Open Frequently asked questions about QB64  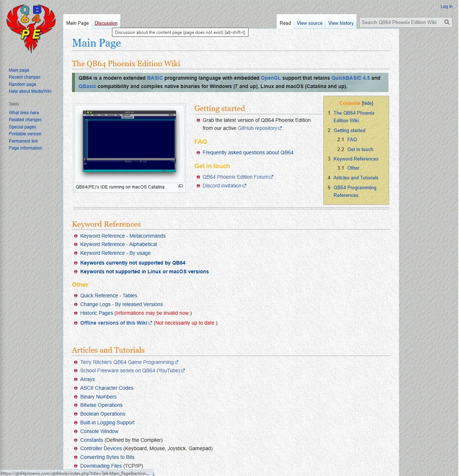[248, 152]
